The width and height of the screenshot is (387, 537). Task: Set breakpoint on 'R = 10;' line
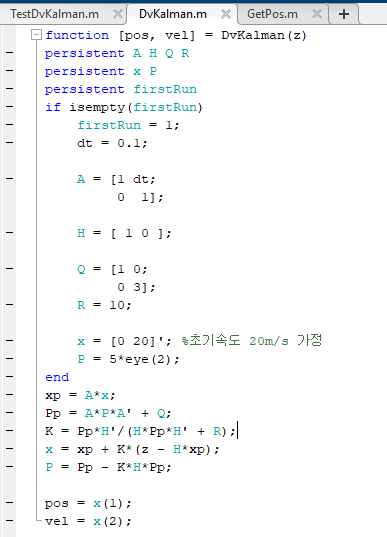pyautogui.click(x=10, y=304)
